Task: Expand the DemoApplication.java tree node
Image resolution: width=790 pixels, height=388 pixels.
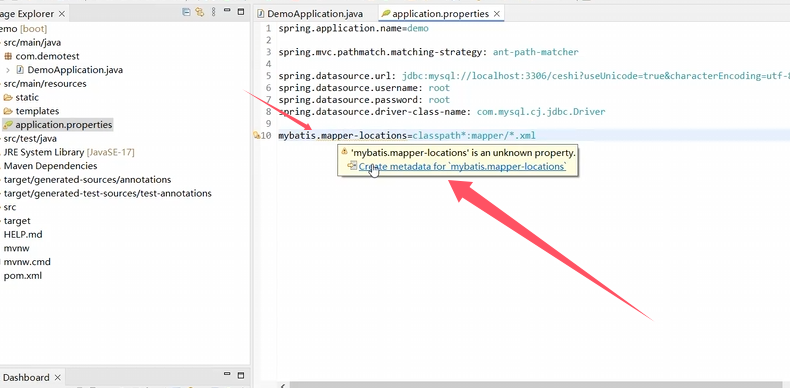Action: (x=8, y=70)
